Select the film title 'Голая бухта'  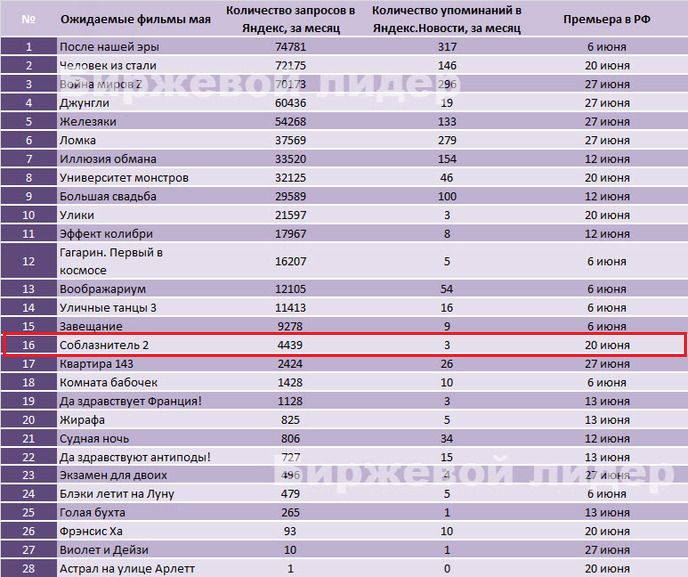pyautogui.click(x=92, y=512)
